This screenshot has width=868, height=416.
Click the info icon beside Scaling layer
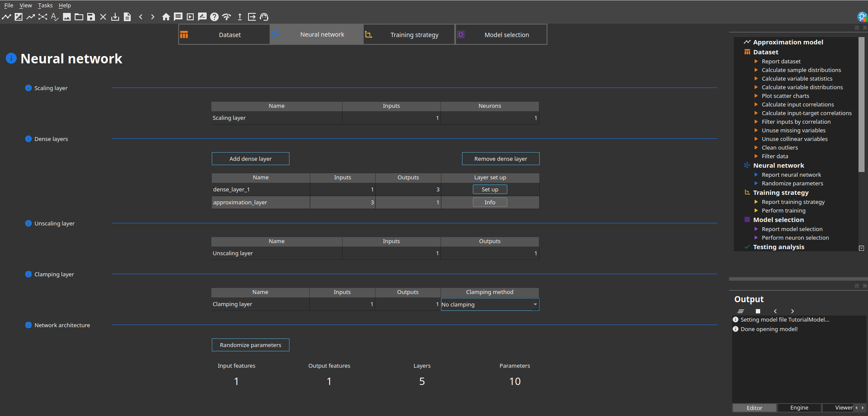28,88
